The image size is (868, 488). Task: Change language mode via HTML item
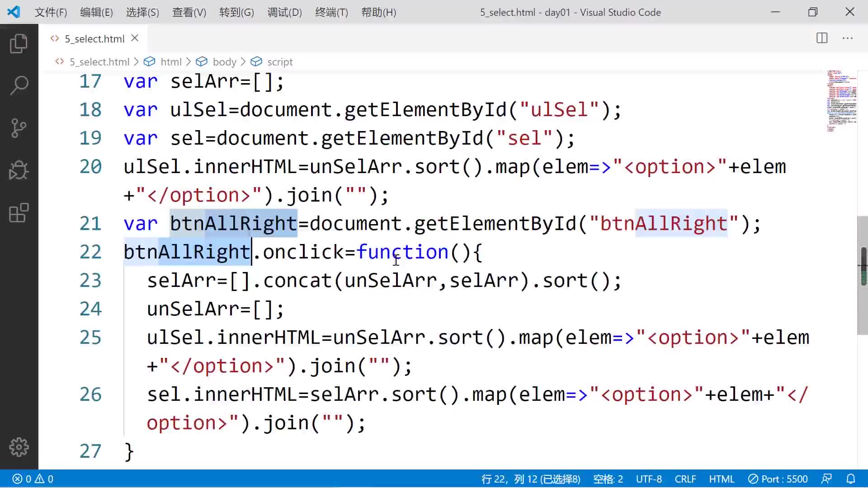[722, 479]
